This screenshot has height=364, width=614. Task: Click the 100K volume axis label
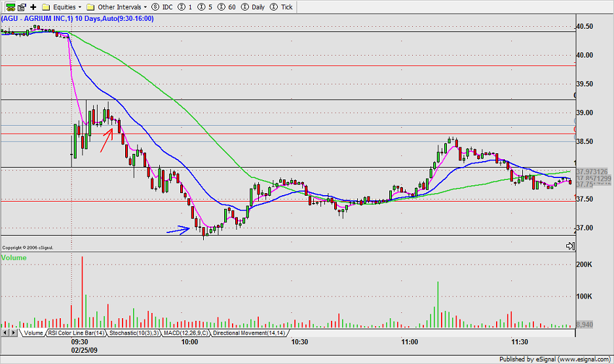click(585, 297)
